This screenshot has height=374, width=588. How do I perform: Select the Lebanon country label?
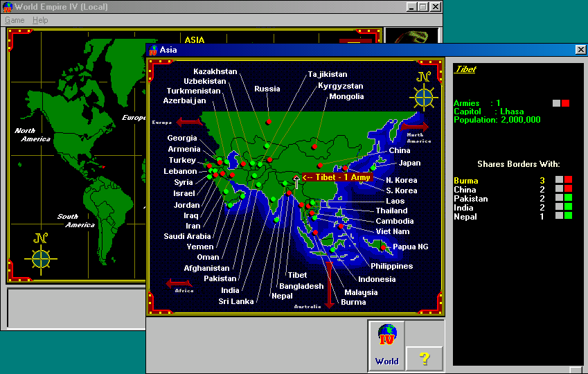[x=180, y=171]
